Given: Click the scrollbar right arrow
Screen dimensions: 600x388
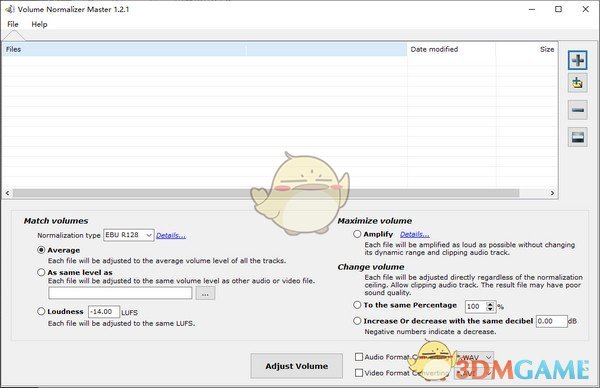Looking at the screenshot, I should point(552,193).
